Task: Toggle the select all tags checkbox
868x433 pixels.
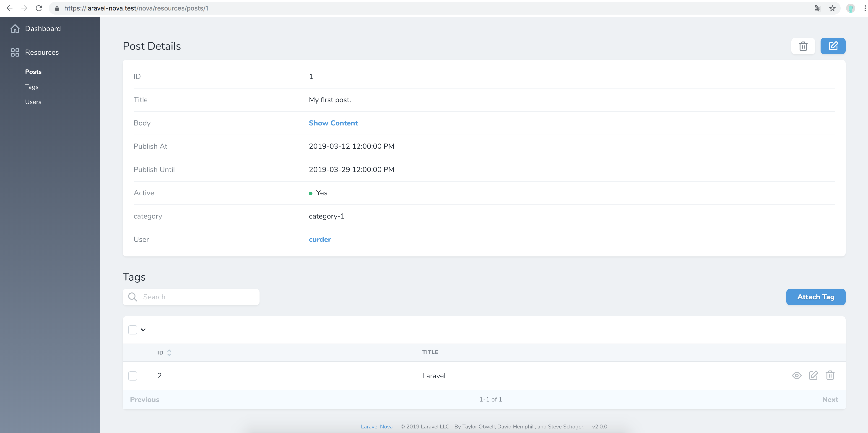Action: 133,330
